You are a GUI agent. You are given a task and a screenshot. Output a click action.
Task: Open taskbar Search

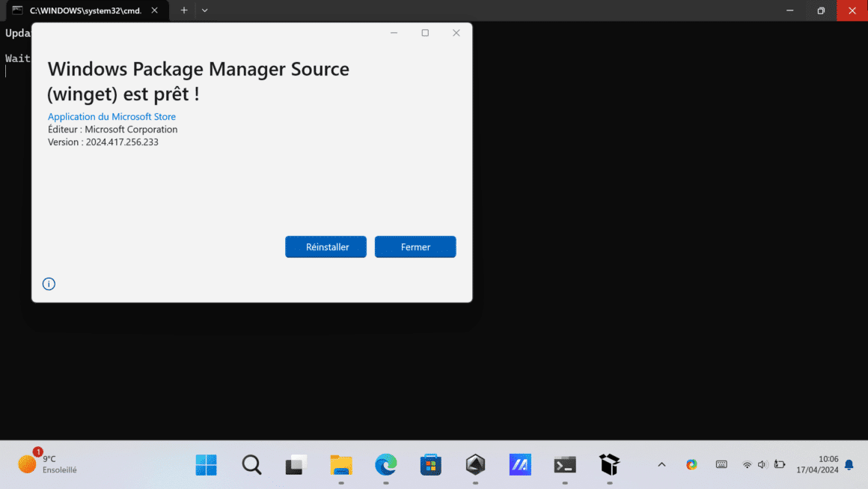tap(251, 464)
